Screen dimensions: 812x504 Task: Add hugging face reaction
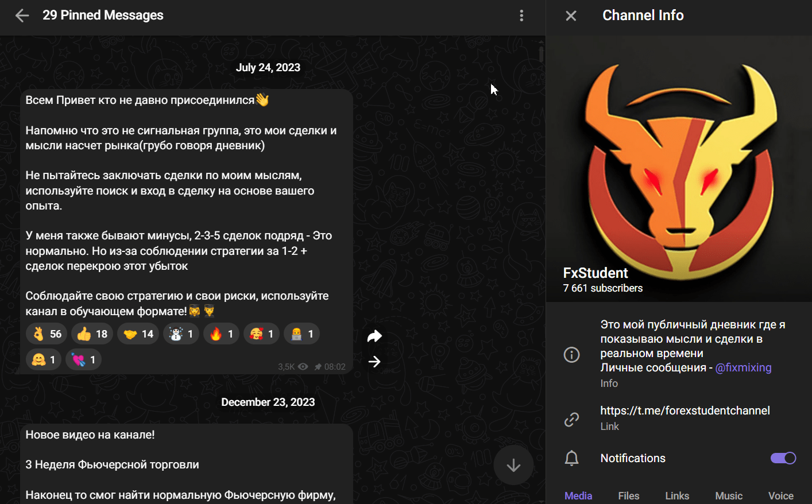44,359
